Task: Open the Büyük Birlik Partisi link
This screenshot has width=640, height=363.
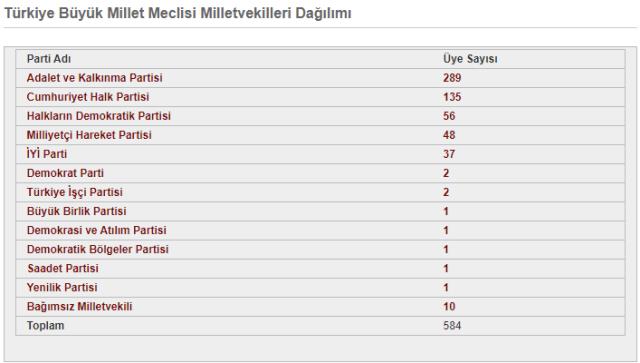Action: point(76,211)
